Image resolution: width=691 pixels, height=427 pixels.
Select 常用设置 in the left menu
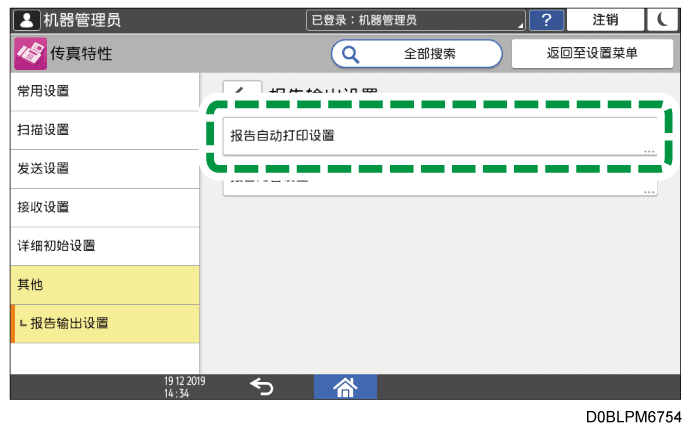[105, 92]
